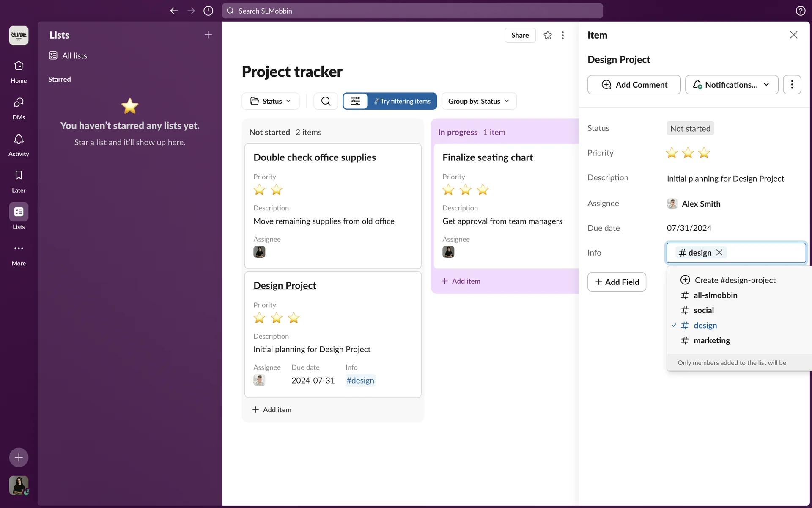812x508 pixels.
Task: Click the Add Comment button
Action: (634, 85)
